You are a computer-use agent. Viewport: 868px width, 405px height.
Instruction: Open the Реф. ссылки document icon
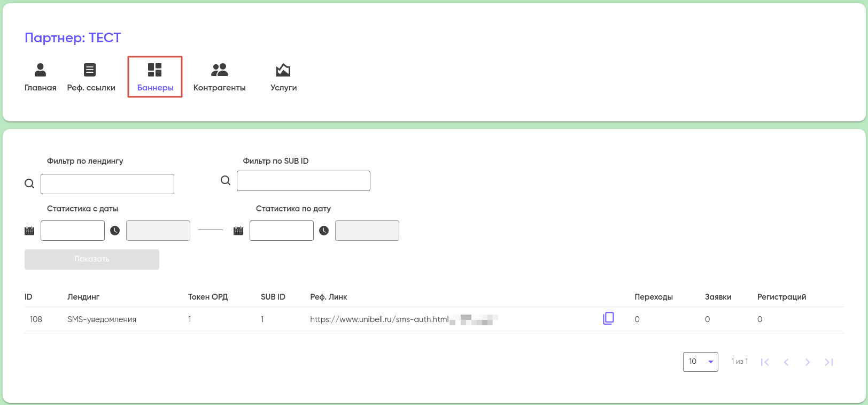pos(90,70)
